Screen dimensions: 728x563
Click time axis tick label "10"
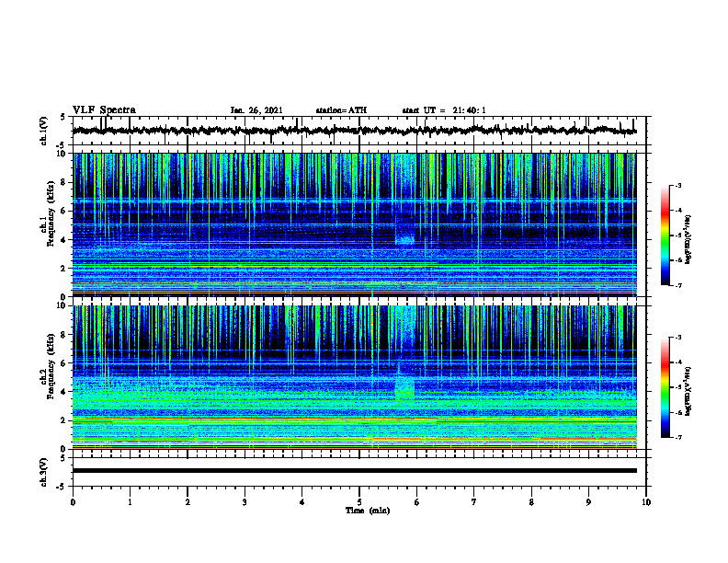pyautogui.click(x=646, y=502)
